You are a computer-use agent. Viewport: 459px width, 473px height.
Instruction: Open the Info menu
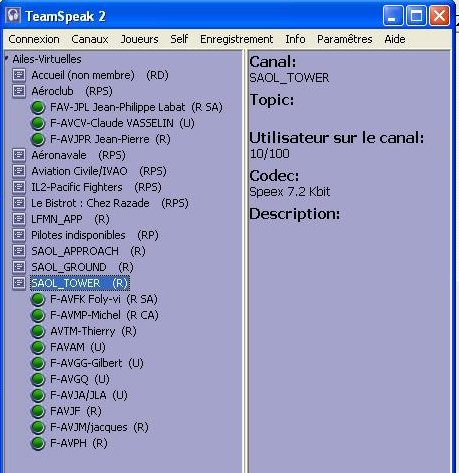coord(295,39)
